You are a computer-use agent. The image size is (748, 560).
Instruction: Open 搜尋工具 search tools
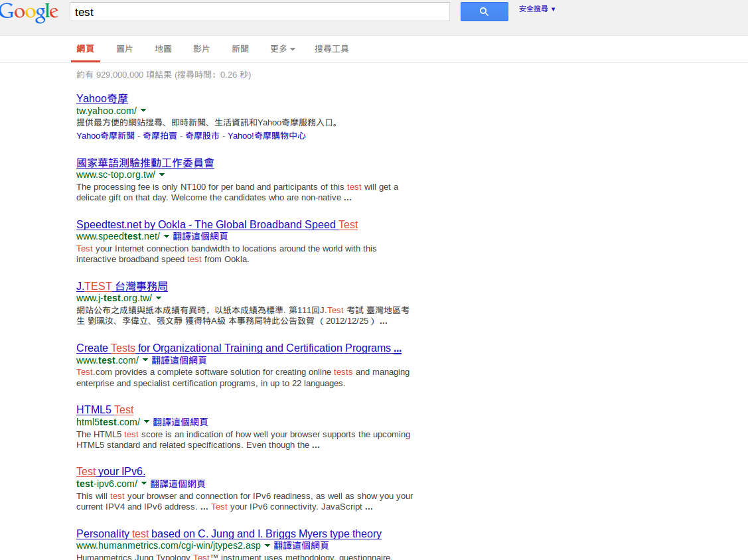(331, 49)
